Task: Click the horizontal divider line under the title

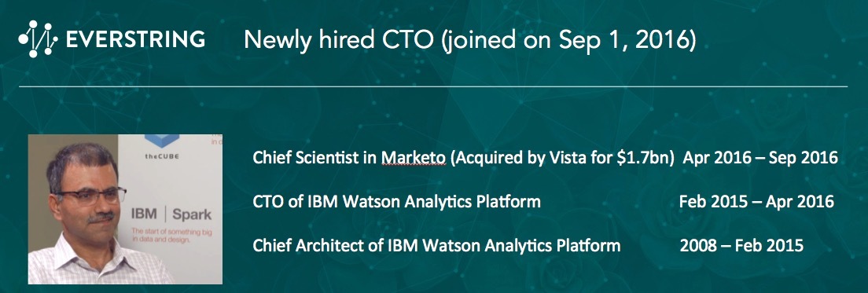Action: pyautogui.click(x=433, y=86)
